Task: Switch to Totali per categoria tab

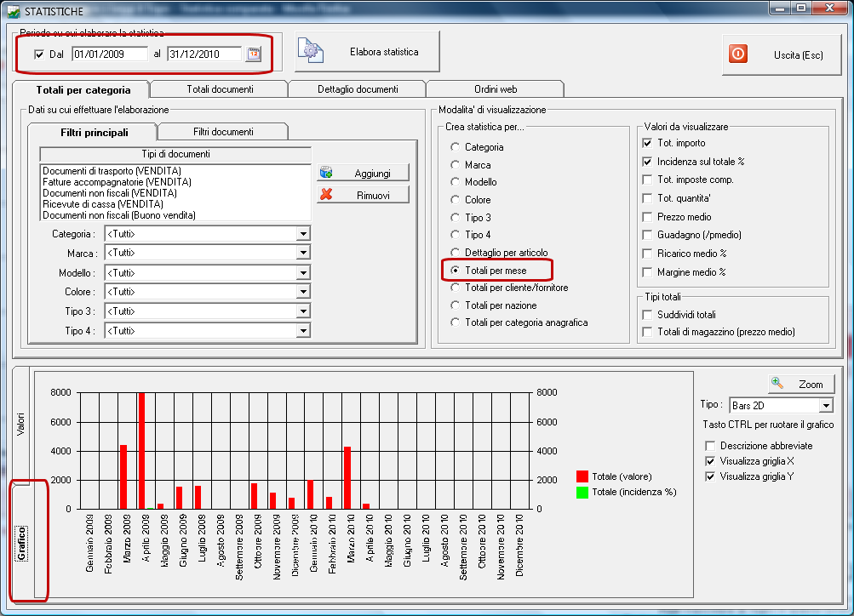Action: click(83, 90)
